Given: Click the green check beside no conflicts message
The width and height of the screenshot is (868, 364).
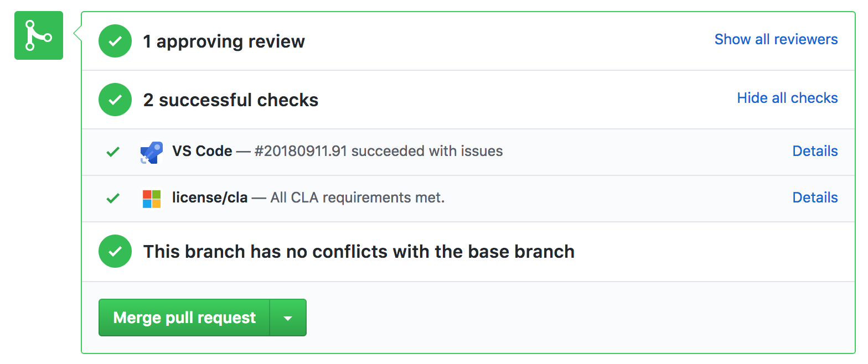Looking at the screenshot, I should pos(115,251).
